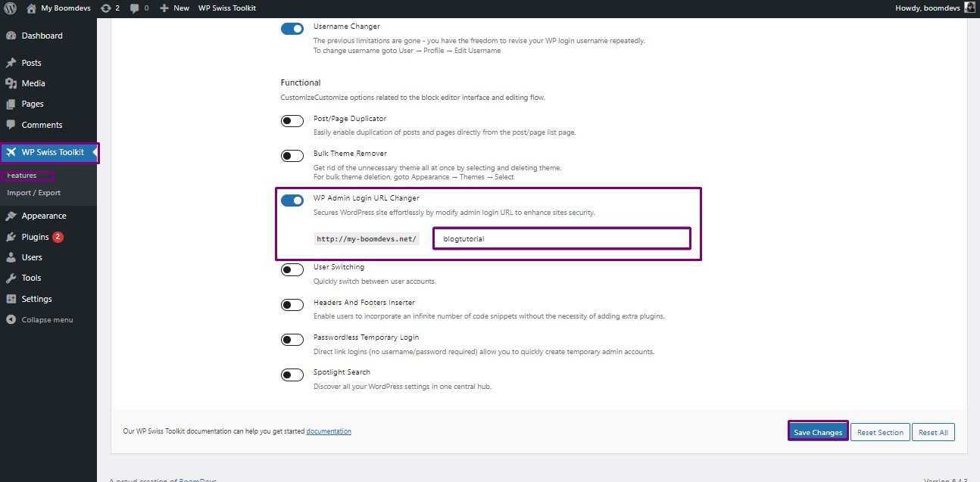Enable Passwordless Temporary Login toggle
Image resolution: width=980 pixels, height=482 pixels.
[292, 340]
